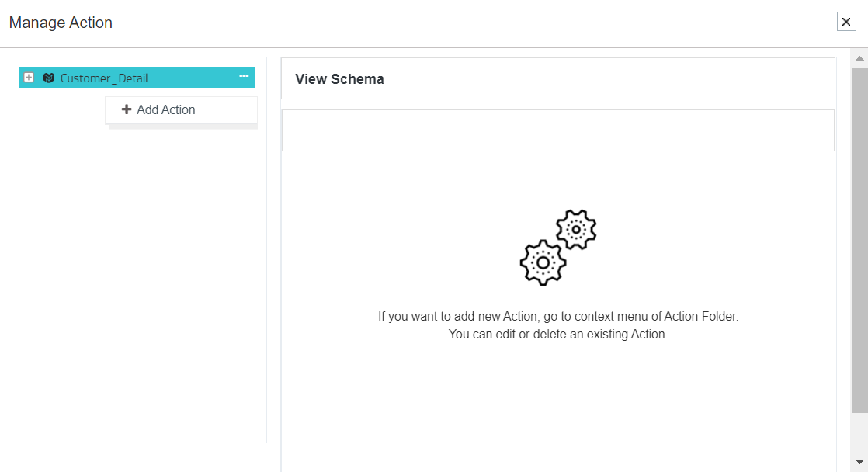The width and height of the screenshot is (868, 472).
Task: Click the empty bar below View Schema
Action: 557,130
